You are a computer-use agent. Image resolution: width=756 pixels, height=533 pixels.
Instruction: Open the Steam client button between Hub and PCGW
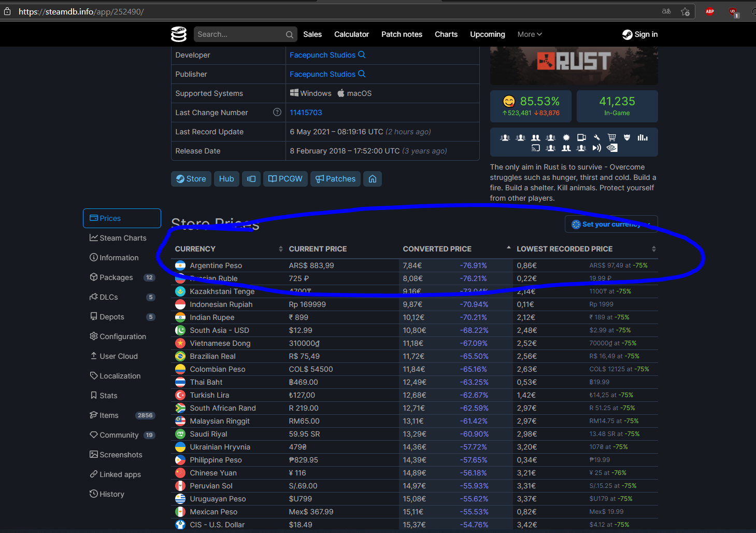click(251, 179)
